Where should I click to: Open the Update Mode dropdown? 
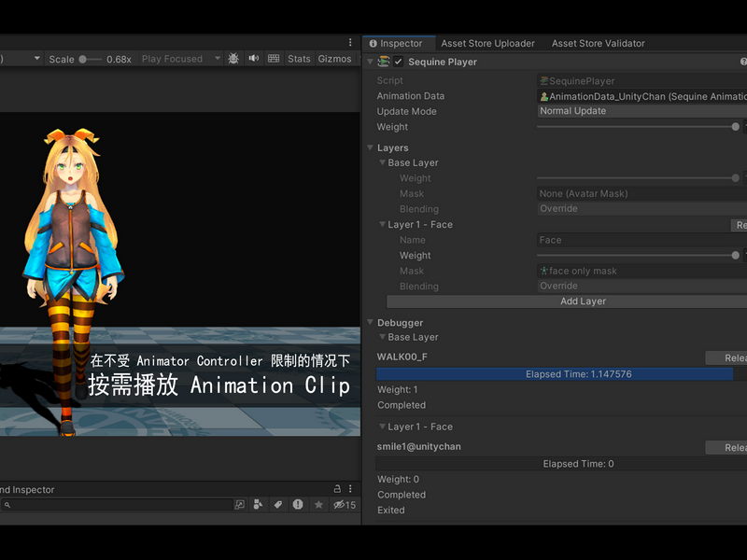tap(641, 111)
